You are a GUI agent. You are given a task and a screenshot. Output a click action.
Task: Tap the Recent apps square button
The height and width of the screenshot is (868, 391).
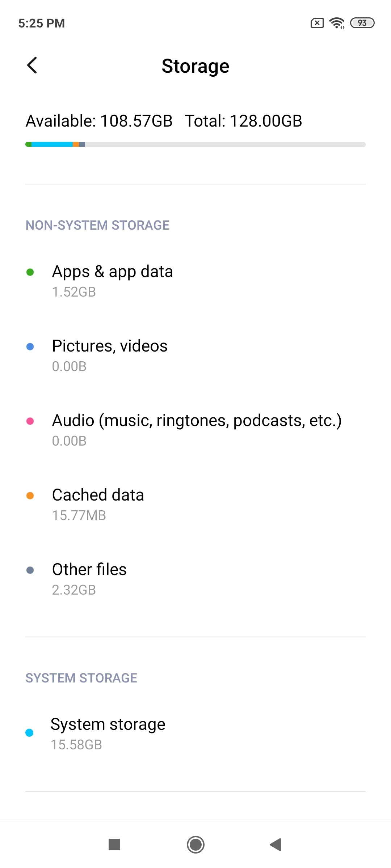(114, 845)
